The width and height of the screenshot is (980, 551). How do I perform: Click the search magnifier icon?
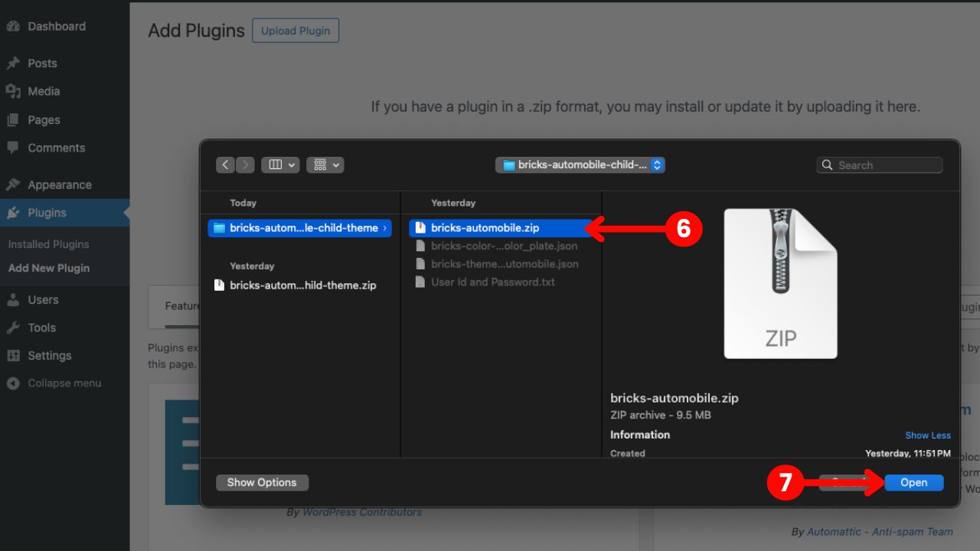[x=828, y=165]
